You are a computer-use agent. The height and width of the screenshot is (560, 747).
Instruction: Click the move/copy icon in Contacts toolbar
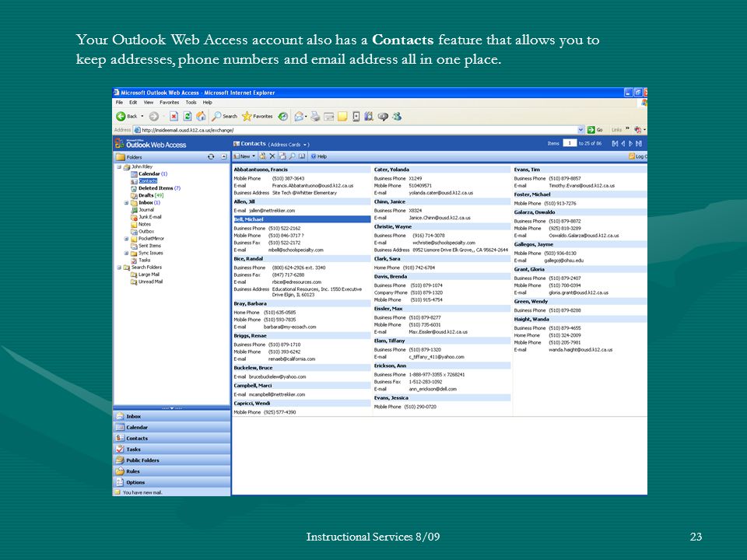282,156
